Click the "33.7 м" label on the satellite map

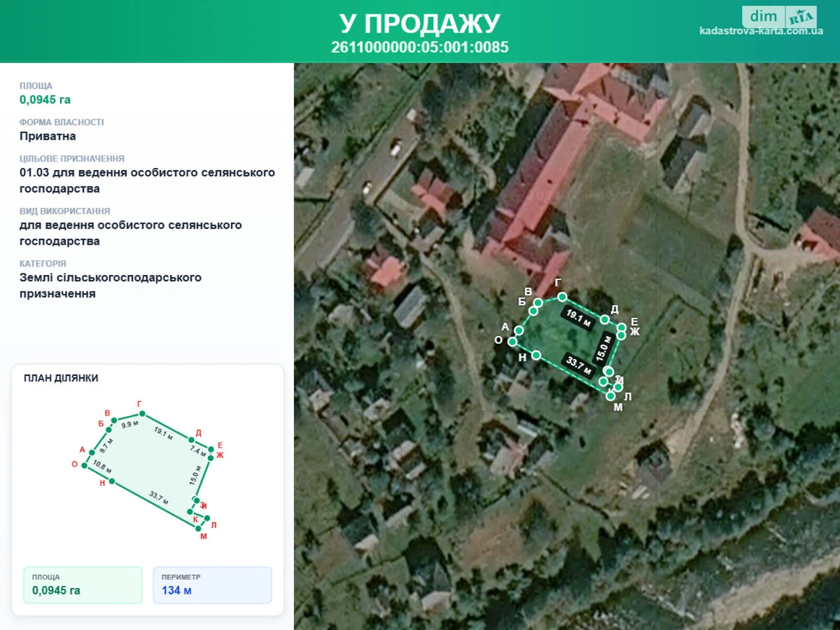579,366
